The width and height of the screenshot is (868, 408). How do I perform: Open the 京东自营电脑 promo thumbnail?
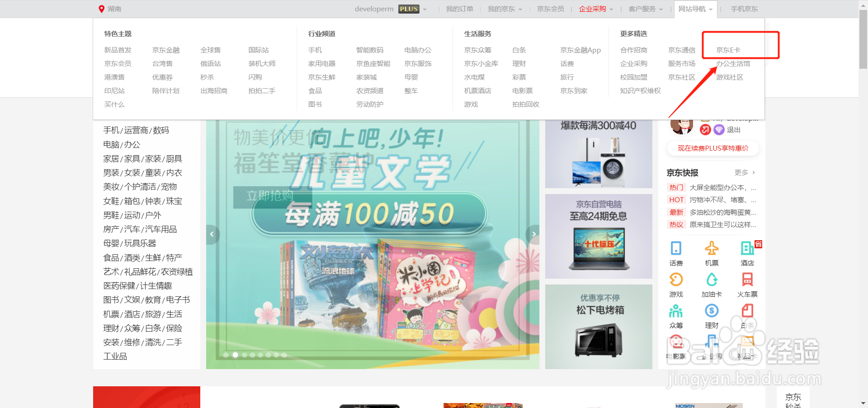(599, 236)
